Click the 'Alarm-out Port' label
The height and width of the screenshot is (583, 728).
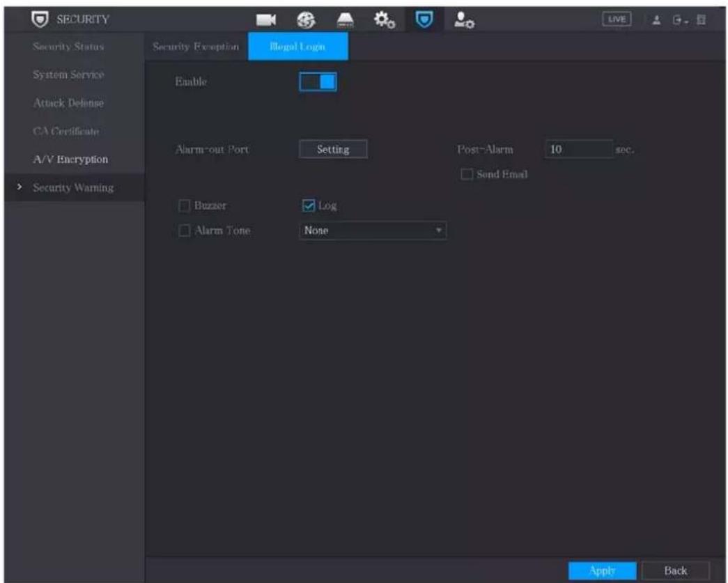[212, 150]
